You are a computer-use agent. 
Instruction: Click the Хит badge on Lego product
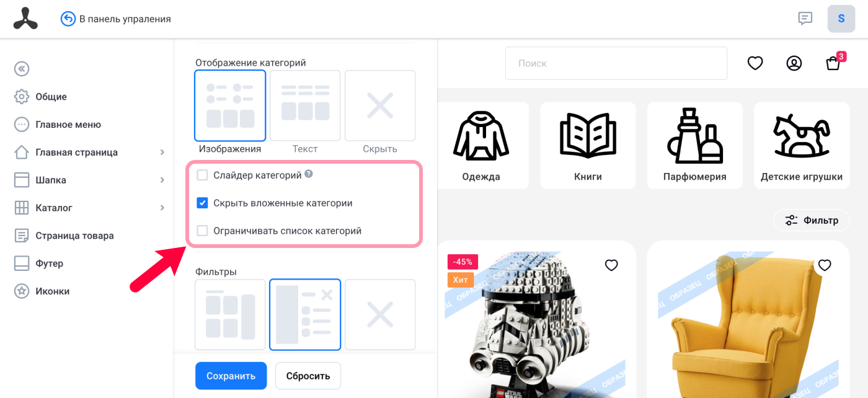coord(461,280)
